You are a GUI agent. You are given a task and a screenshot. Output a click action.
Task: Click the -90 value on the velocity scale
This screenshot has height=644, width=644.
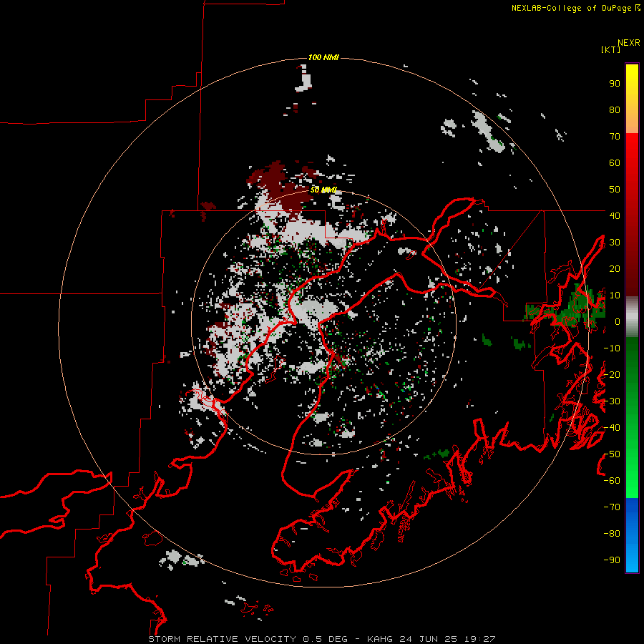pyautogui.click(x=612, y=560)
